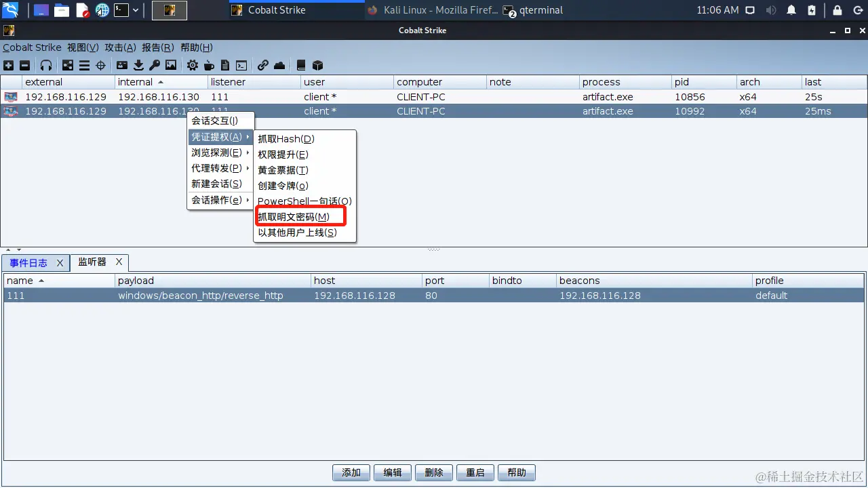Click the 删除 button
Screen dimensions: 868x488
point(434,473)
